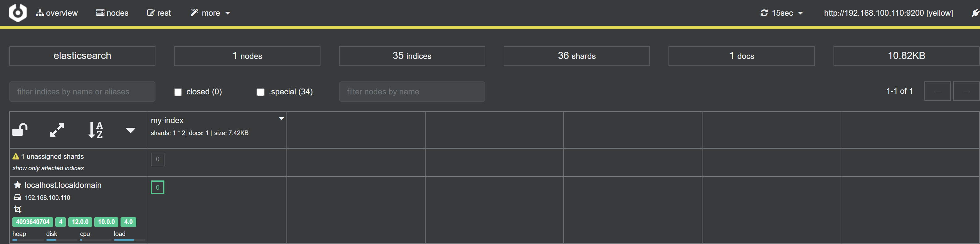
Task: Click the green badge reading 4
Action: 61,222
